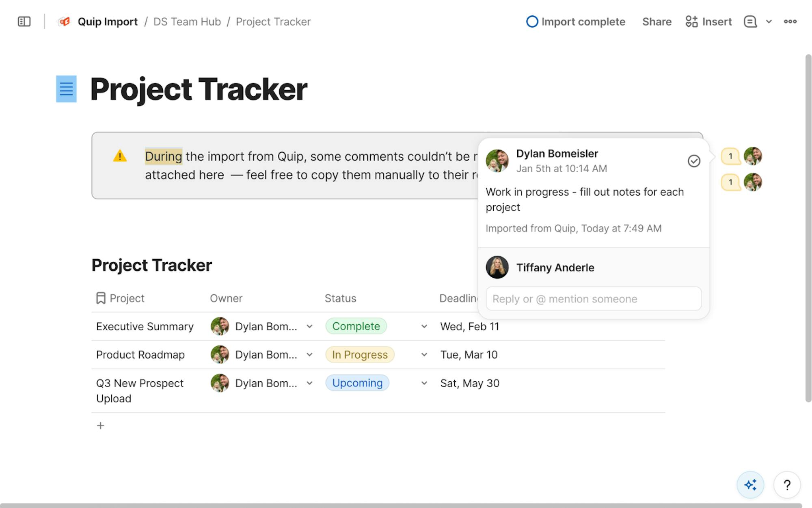Click the second yellow comment bubble
The width and height of the screenshot is (812, 508).
[730, 182]
